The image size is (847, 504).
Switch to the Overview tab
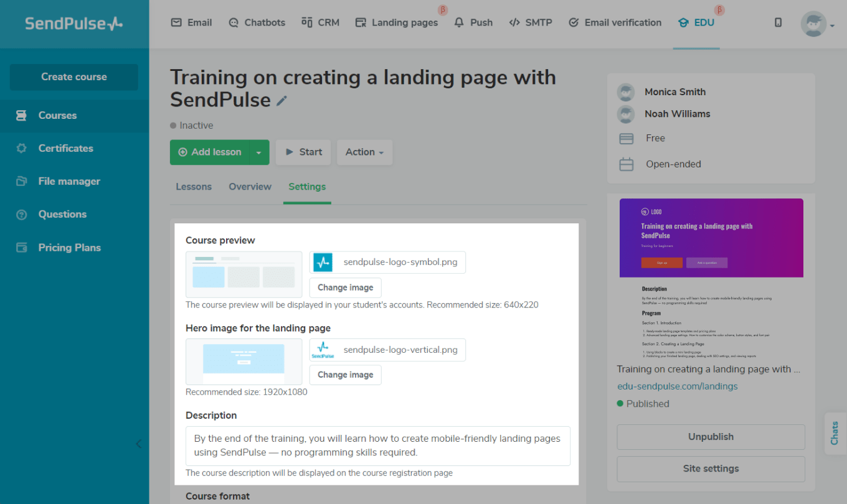pyautogui.click(x=250, y=187)
